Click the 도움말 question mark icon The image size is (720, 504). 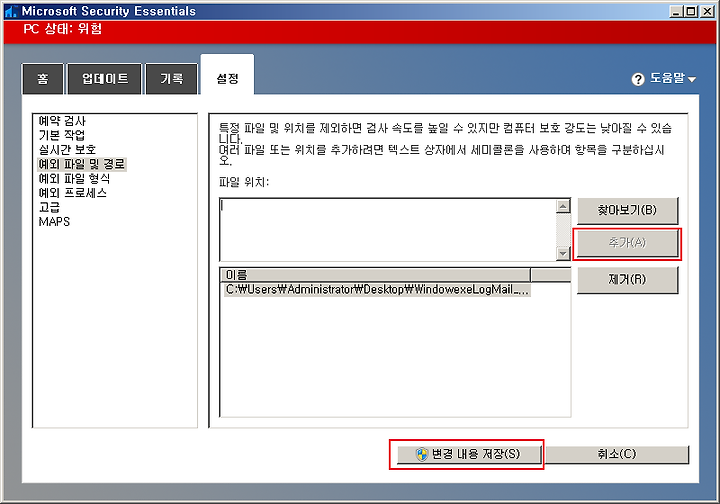point(638,79)
